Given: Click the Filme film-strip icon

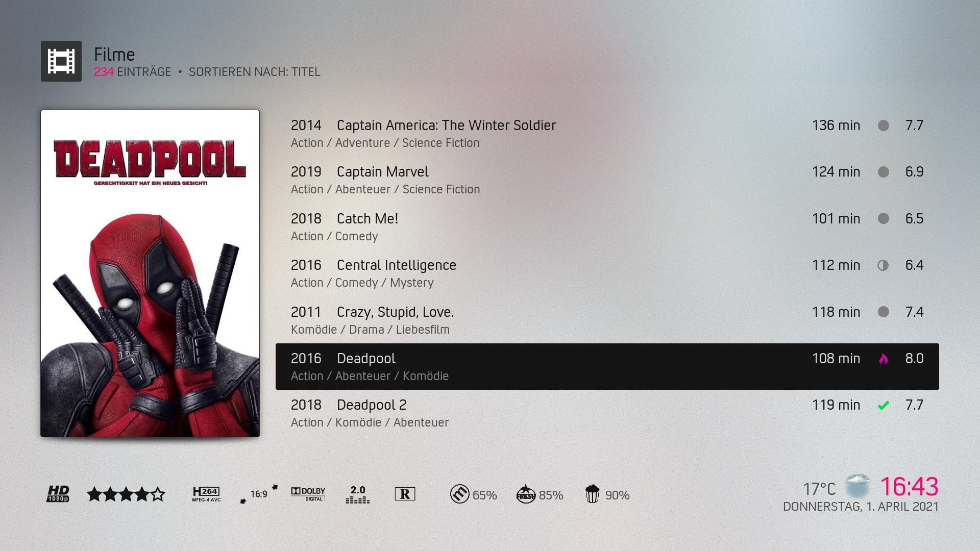Looking at the screenshot, I should tap(61, 61).
